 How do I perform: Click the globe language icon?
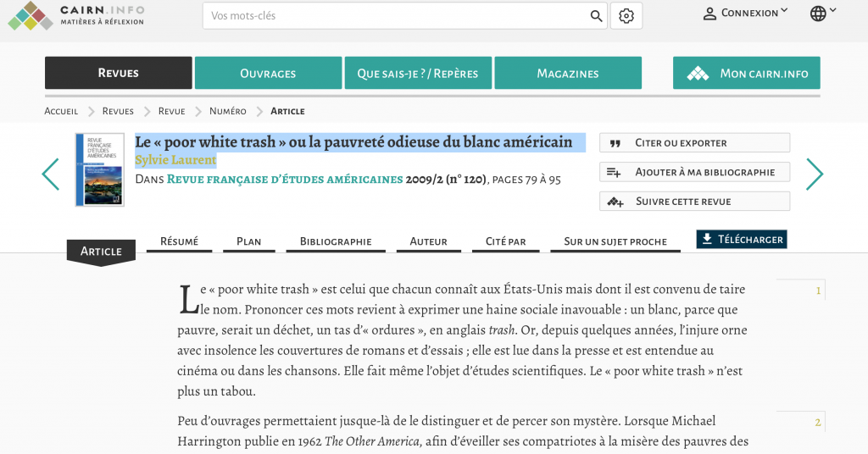(818, 14)
